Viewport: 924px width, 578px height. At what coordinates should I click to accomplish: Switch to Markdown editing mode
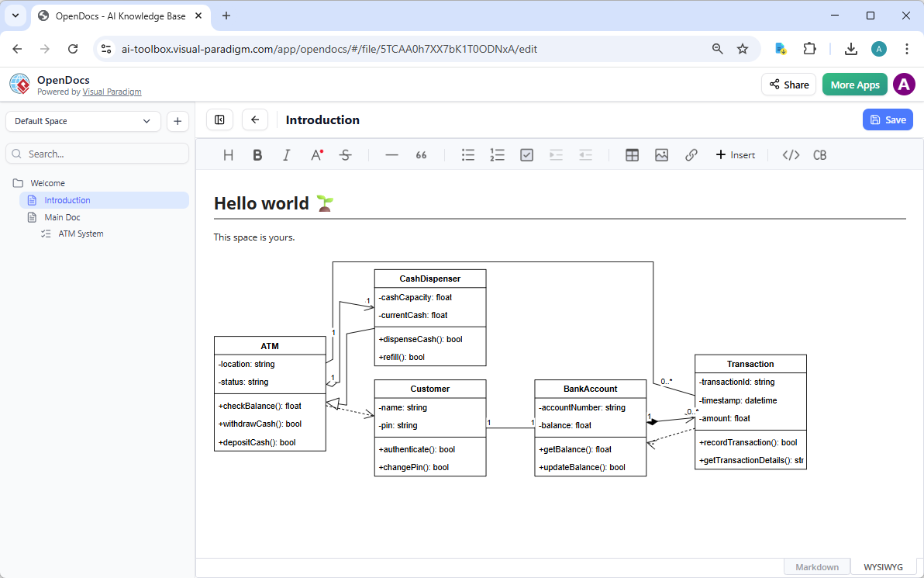[816, 566]
